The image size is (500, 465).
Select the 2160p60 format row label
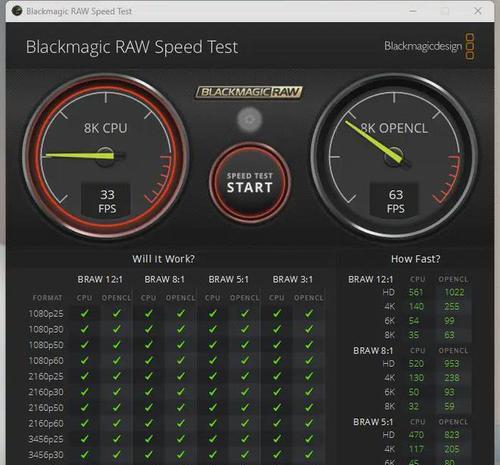click(x=46, y=423)
